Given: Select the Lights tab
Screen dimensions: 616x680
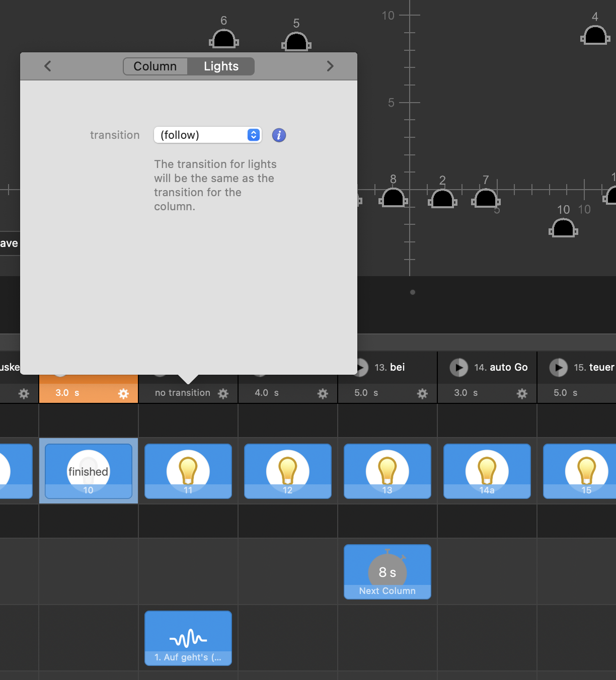Looking at the screenshot, I should tap(221, 66).
